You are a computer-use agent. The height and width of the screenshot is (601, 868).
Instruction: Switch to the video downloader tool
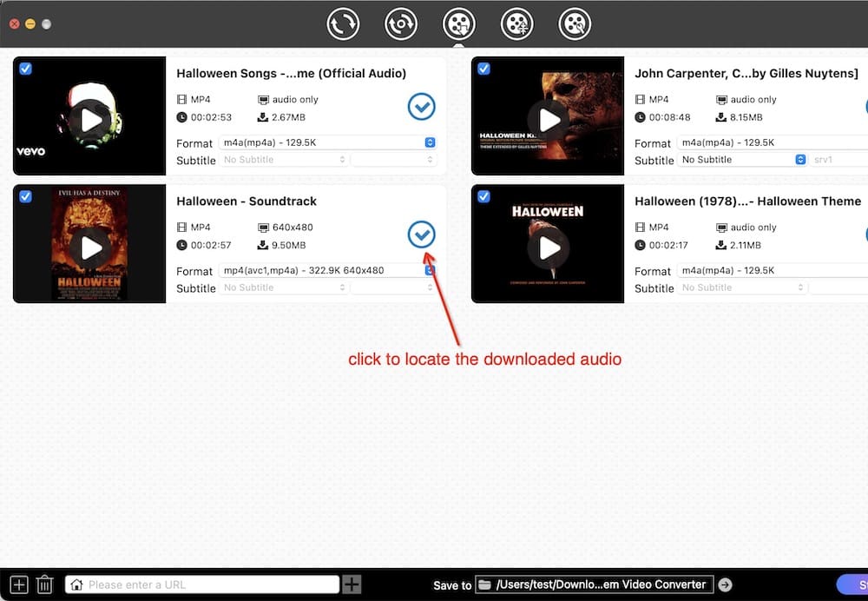click(x=458, y=23)
